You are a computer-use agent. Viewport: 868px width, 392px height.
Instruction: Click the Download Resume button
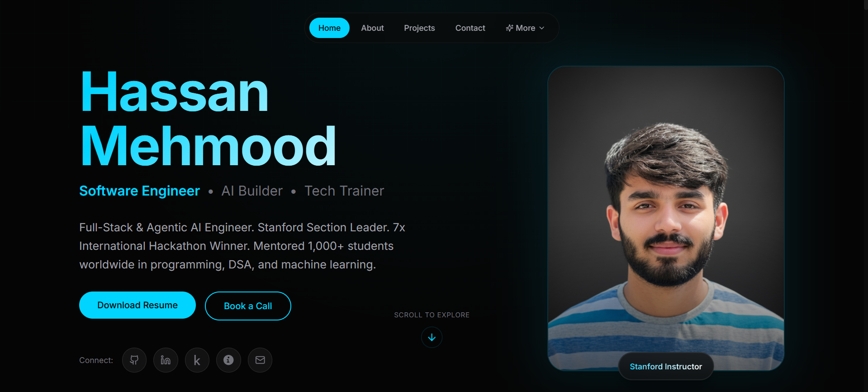point(138,305)
